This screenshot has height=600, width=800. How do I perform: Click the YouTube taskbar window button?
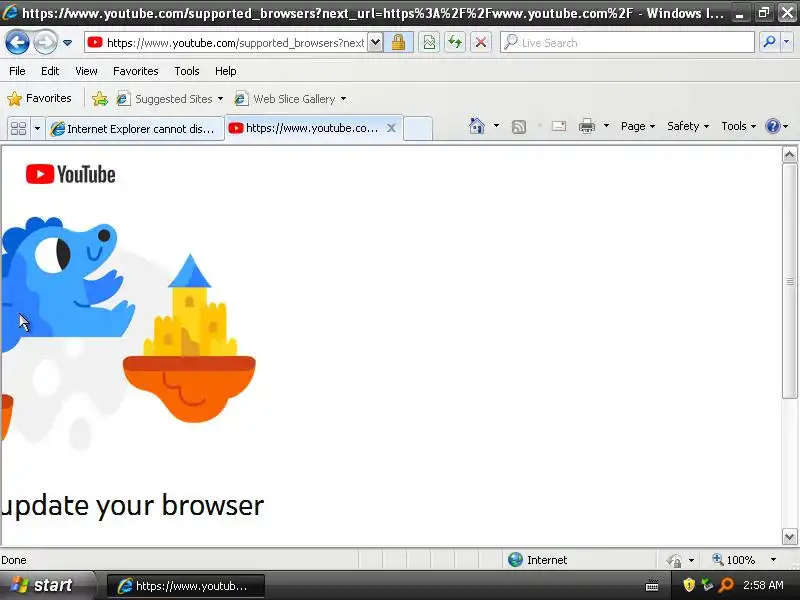click(185, 586)
